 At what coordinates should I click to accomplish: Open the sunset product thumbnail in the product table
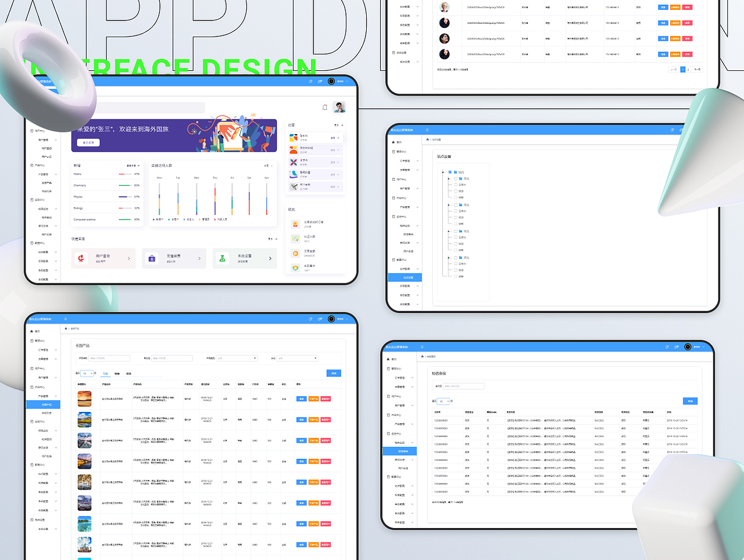[84, 399]
